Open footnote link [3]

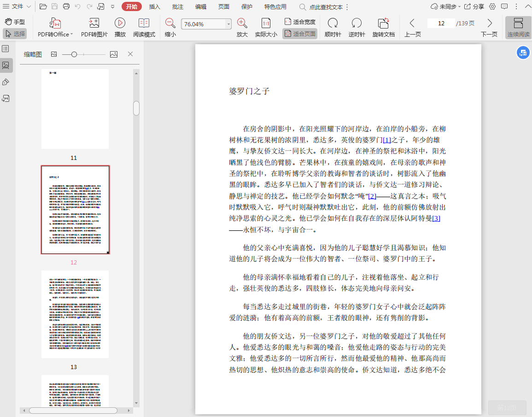coord(436,218)
